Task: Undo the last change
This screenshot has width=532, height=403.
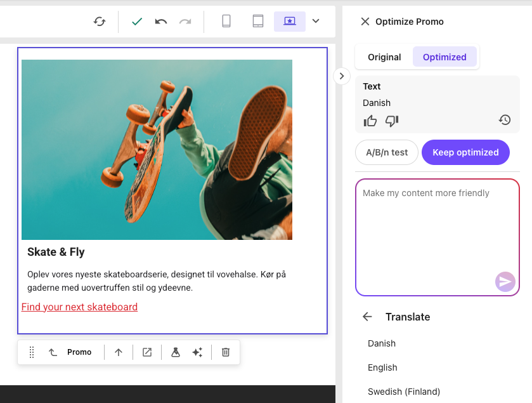Action: pos(160,21)
